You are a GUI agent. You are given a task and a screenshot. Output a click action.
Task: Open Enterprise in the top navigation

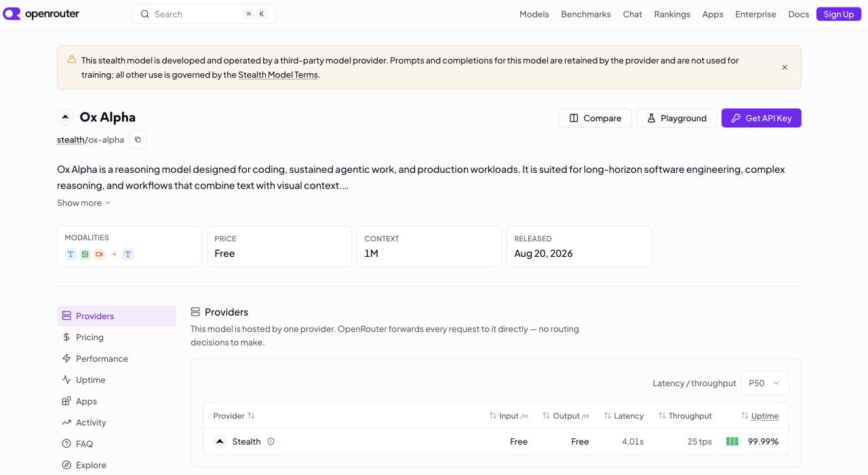[755, 14]
